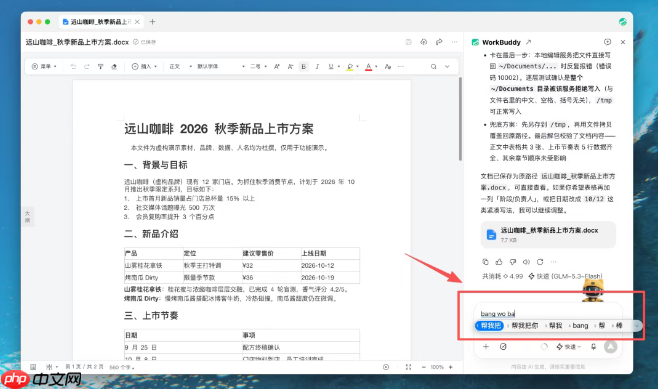658x389 pixels.
Task: Open the 正文 paragraph style dropdown
Action: [180, 66]
